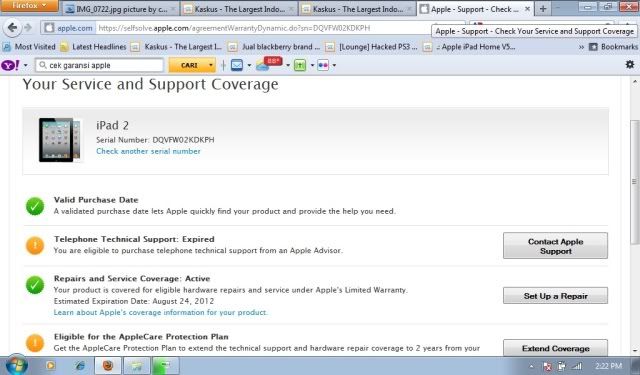The image size is (640, 375).
Task: Close the Apple - Support tab
Action: pos(527,9)
